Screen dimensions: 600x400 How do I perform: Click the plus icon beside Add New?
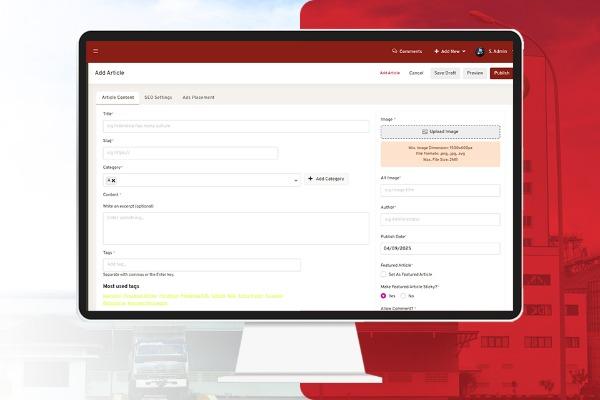[x=436, y=51]
